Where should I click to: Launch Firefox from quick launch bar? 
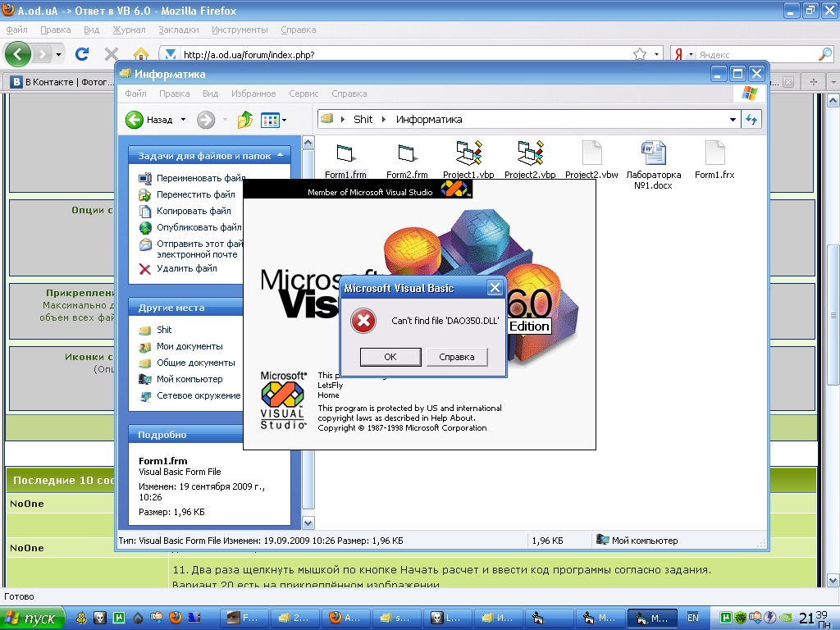(176, 618)
